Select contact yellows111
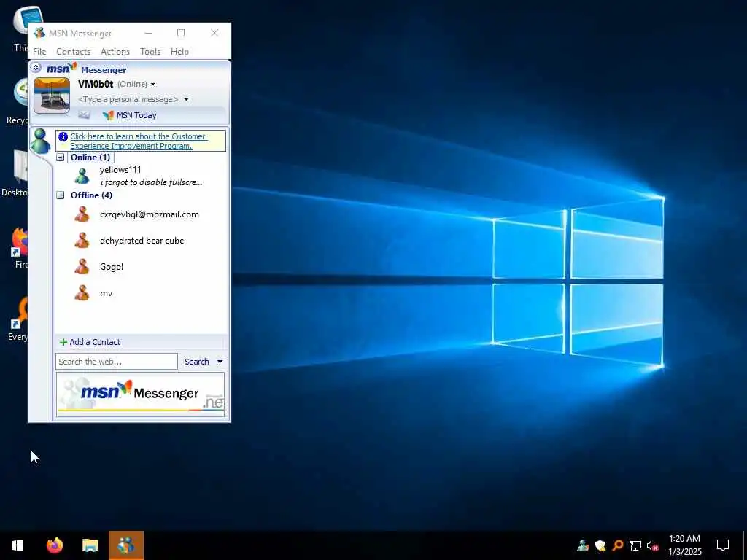The width and height of the screenshot is (747, 560). [x=120, y=169]
